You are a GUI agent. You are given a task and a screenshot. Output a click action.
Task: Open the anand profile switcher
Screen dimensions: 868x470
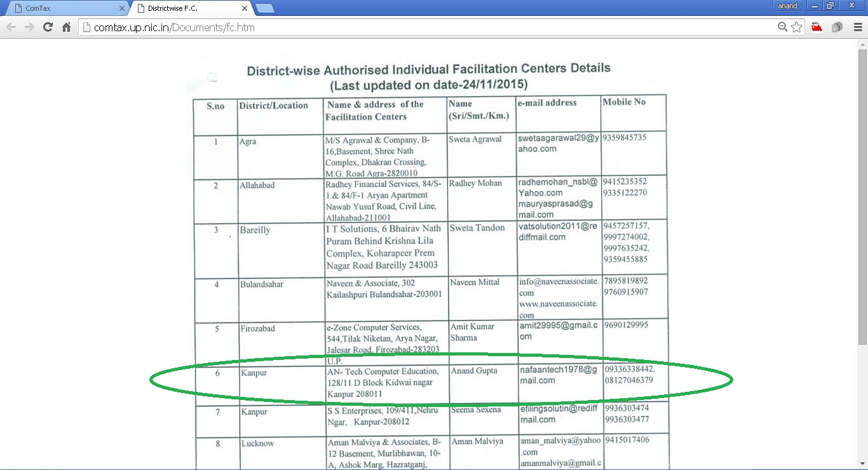pos(787,6)
